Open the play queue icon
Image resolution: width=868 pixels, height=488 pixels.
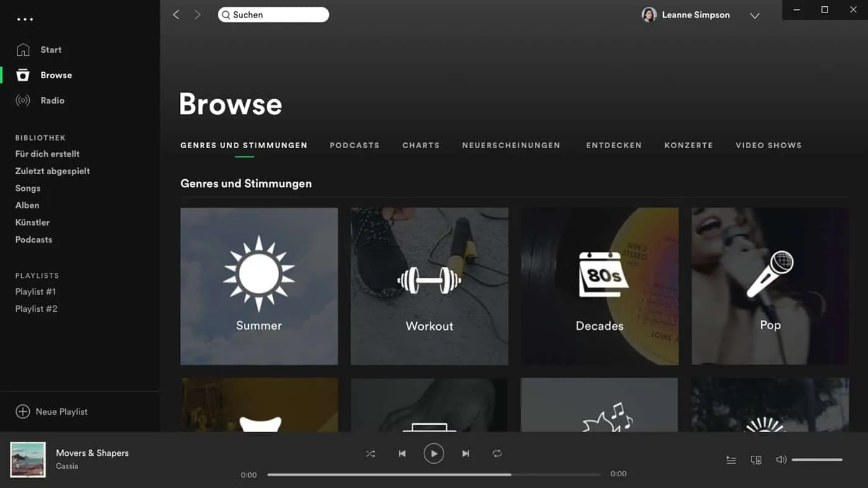(x=732, y=460)
